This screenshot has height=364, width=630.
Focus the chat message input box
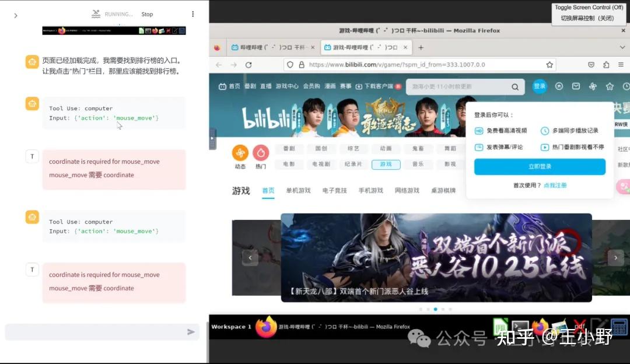tap(102, 332)
